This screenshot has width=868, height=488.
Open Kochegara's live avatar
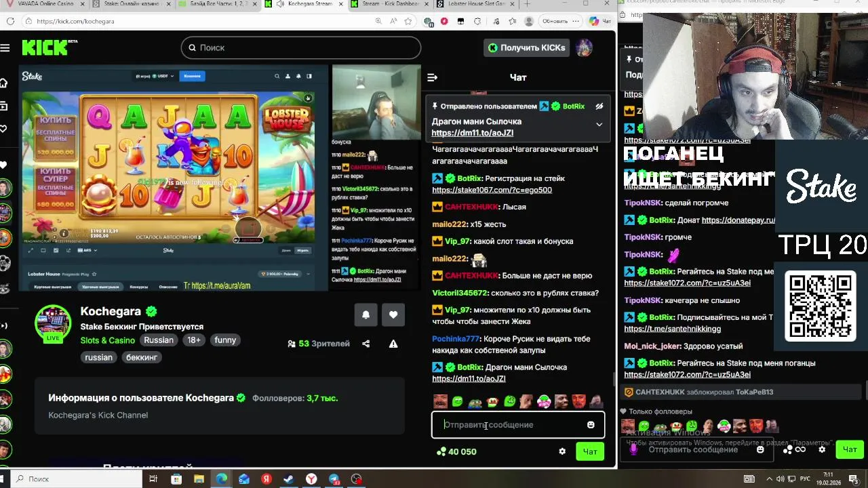53,323
